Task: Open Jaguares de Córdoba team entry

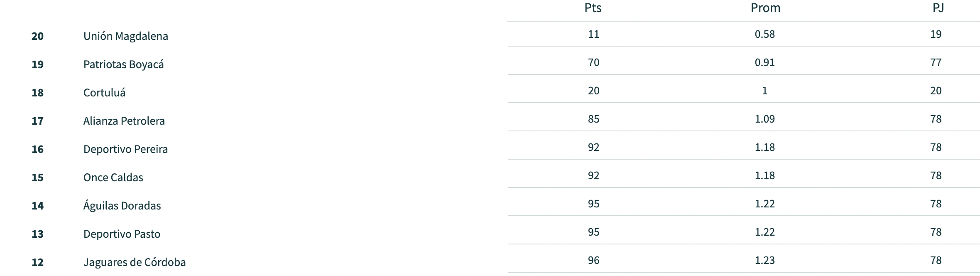Action: point(135,262)
